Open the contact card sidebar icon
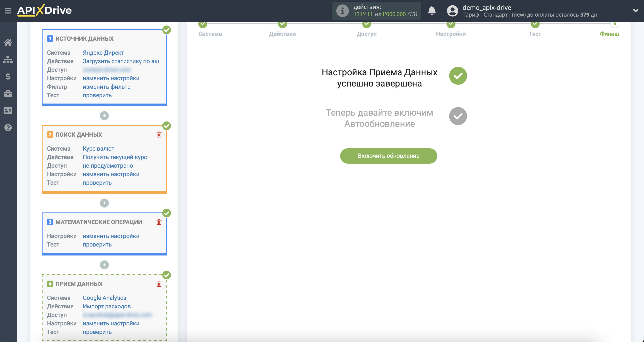644x342 pixels. click(8, 110)
